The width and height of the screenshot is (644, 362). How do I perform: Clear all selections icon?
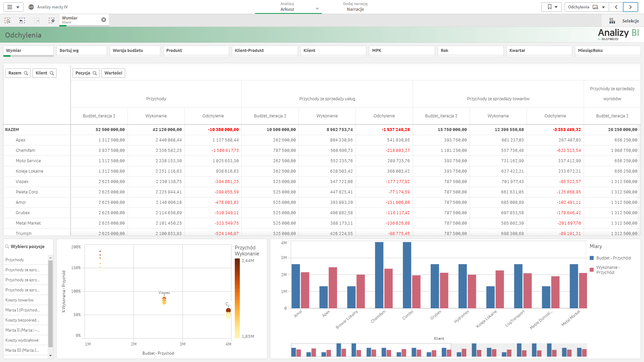coord(52,20)
